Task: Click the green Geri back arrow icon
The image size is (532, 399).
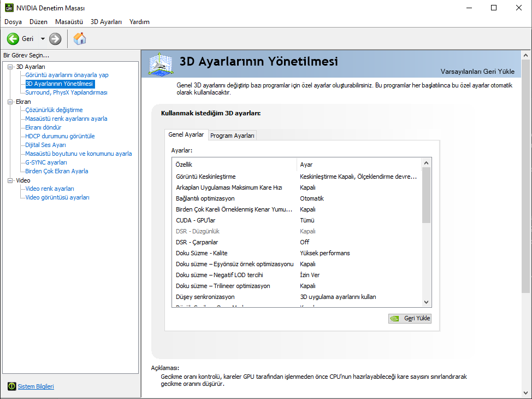Action: [x=13, y=39]
